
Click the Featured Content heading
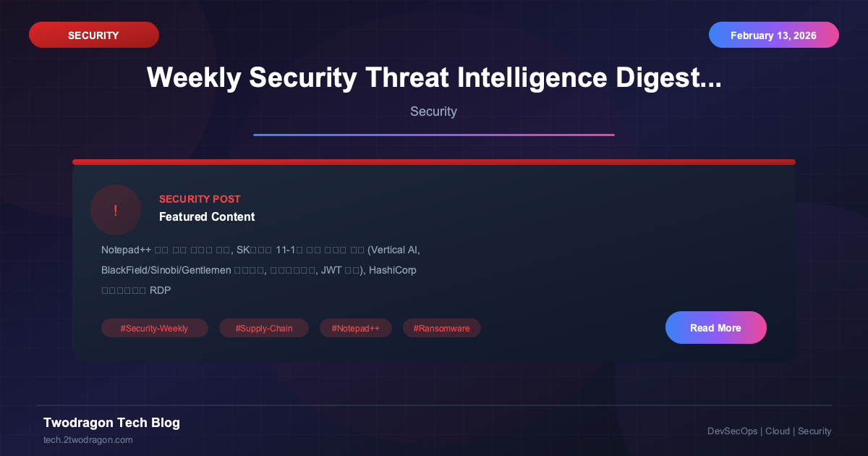[207, 216]
